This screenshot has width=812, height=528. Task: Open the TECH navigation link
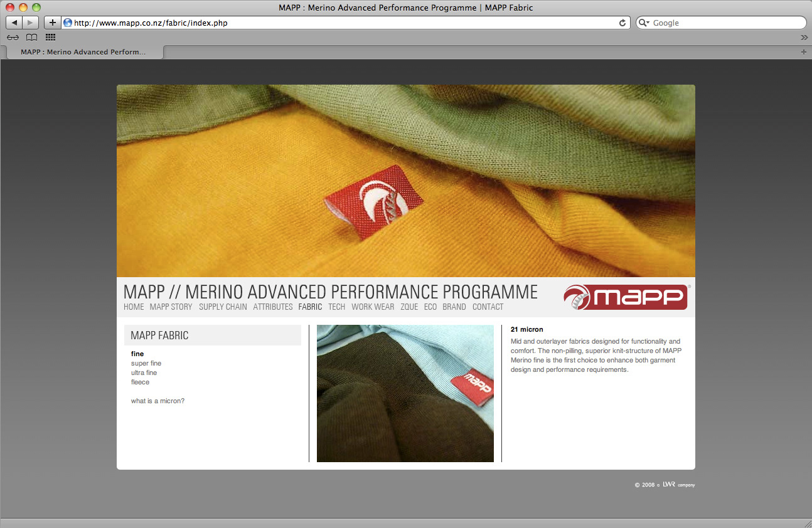336,307
